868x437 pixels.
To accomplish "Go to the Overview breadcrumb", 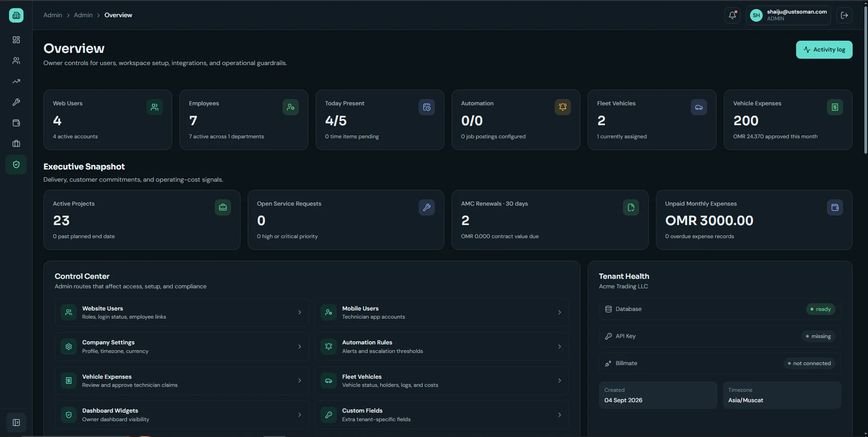I will point(118,15).
